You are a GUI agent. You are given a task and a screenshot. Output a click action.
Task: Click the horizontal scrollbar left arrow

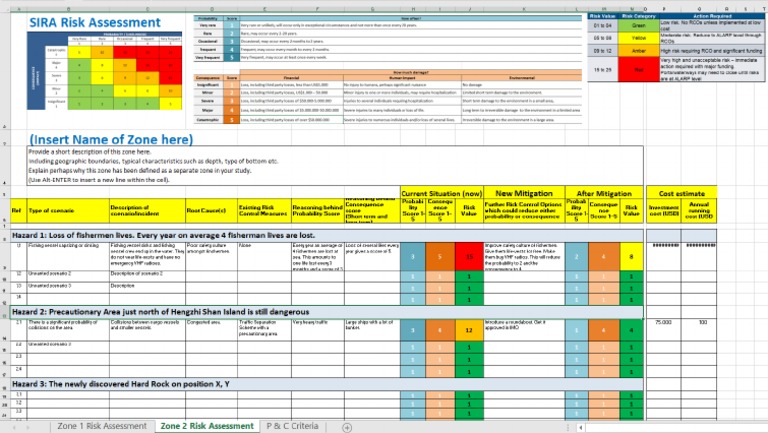pos(580,427)
